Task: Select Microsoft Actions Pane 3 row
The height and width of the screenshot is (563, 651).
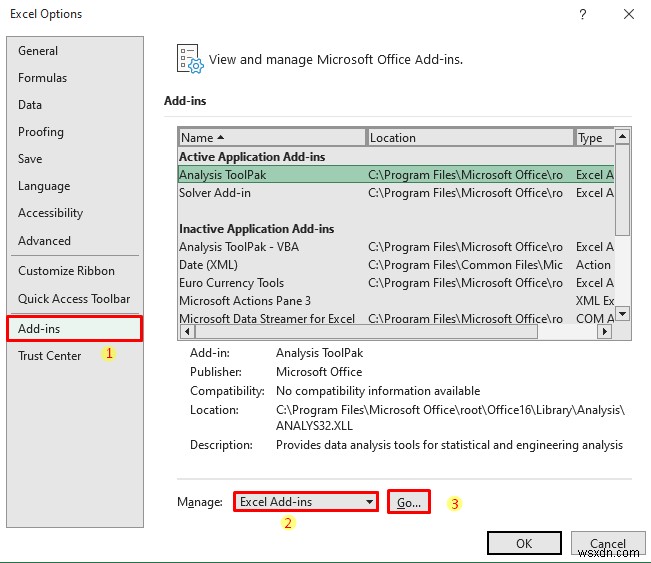Action: click(x=396, y=301)
